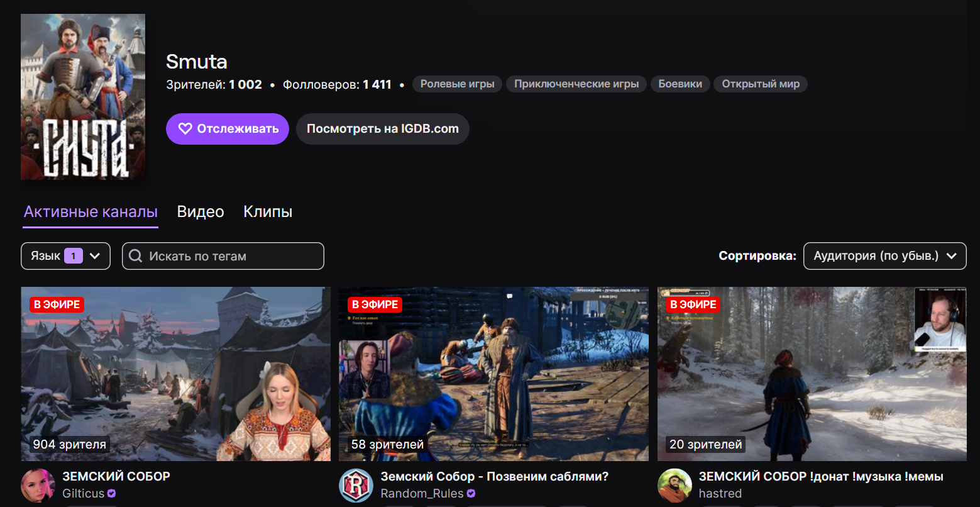Click the Smuta game title heading

[x=197, y=62]
